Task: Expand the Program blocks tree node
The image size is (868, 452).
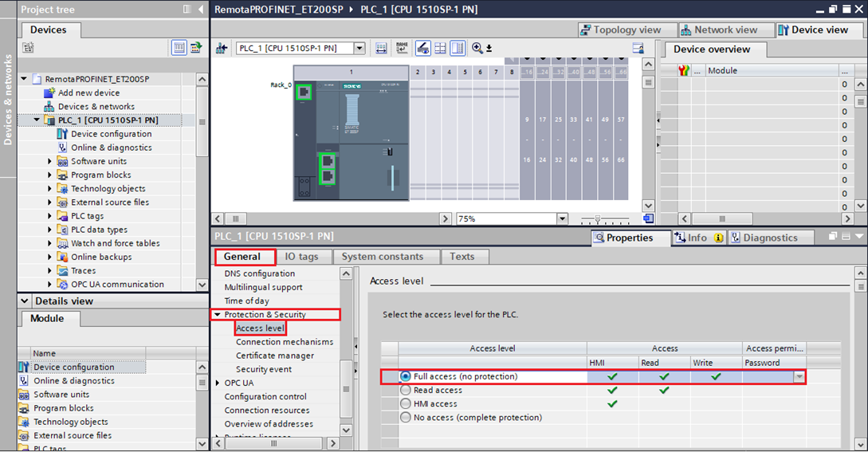Action: (x=49, y=175)
